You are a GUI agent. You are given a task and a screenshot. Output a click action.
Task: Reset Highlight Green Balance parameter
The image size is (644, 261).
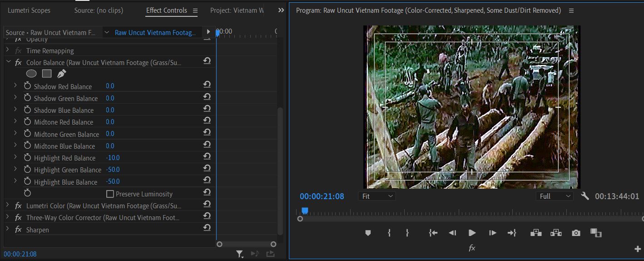click(x=207, y=168)
